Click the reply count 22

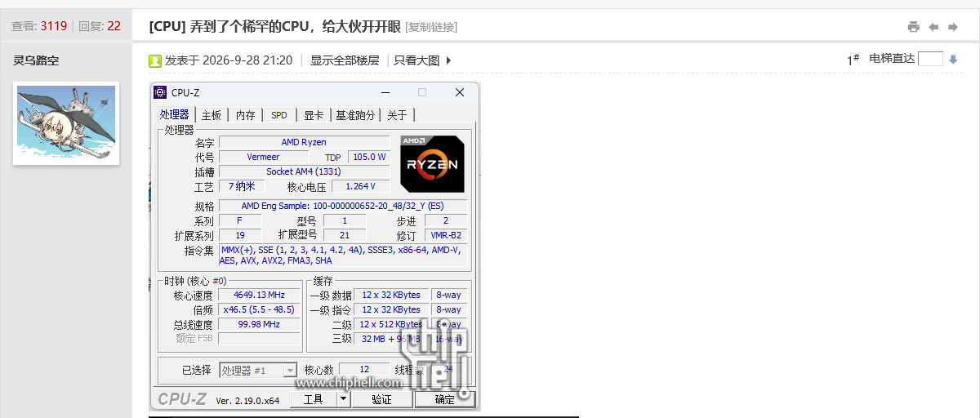tap(114, 26)
